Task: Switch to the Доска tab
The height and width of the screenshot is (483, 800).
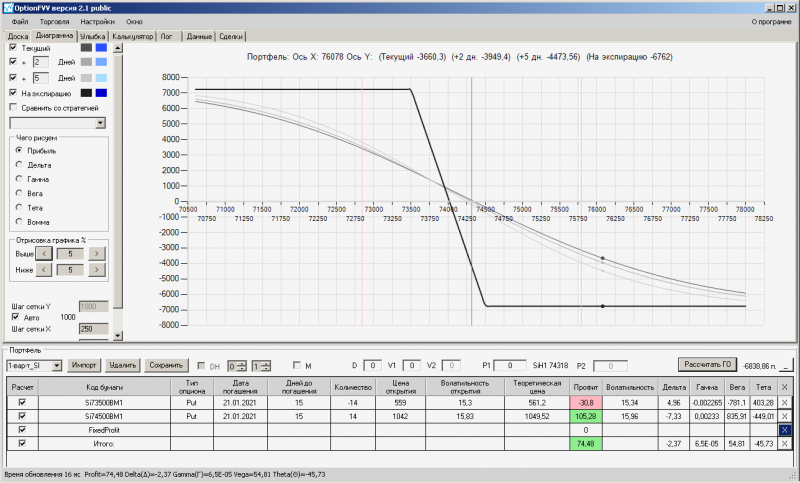Action: point(18,36)
